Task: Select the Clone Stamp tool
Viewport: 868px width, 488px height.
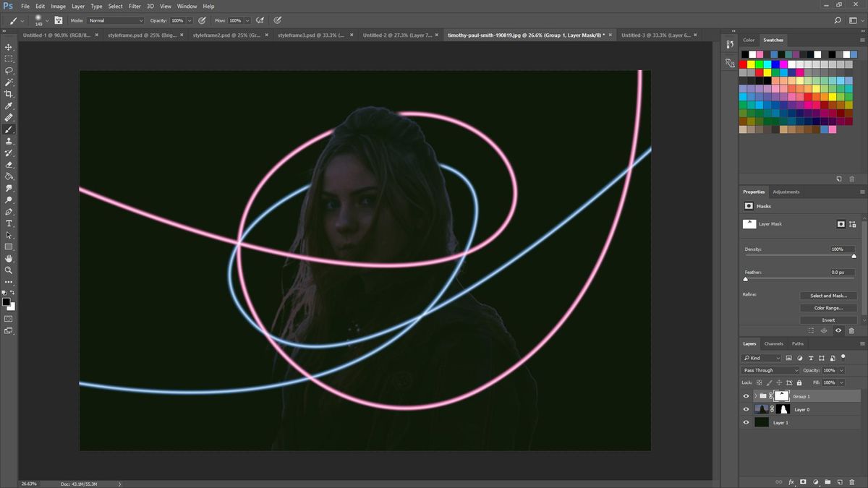Action: point(9,142)
